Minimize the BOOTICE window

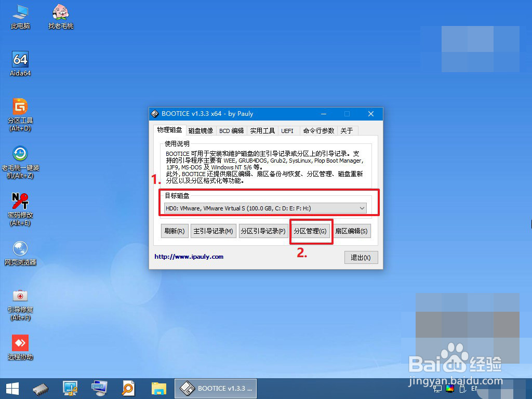point(324,114)
